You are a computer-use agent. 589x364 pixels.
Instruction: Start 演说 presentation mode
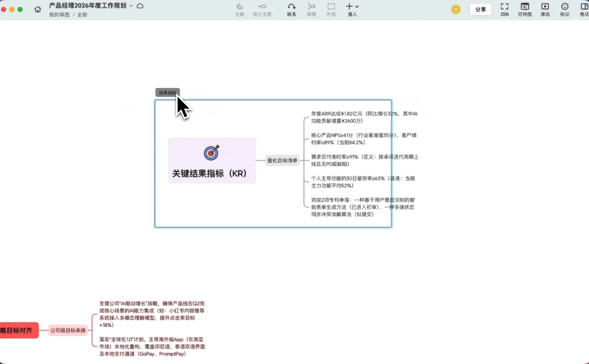point(544,9)
